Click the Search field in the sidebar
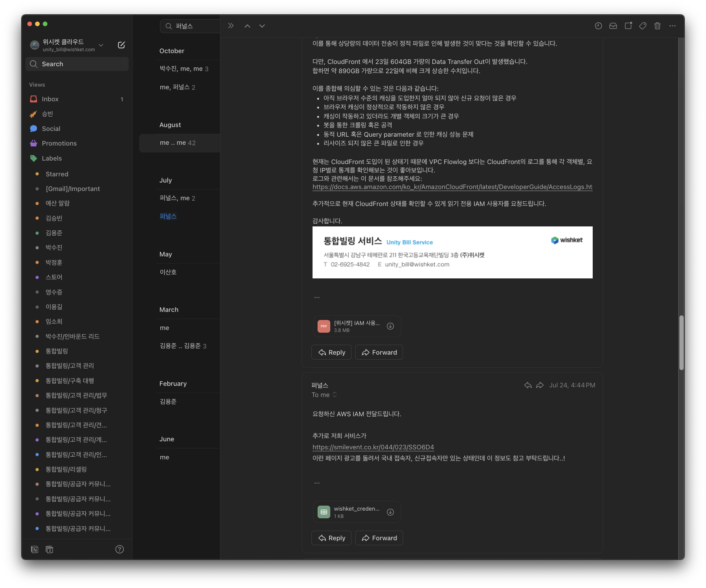 click(x=77, y=64)
